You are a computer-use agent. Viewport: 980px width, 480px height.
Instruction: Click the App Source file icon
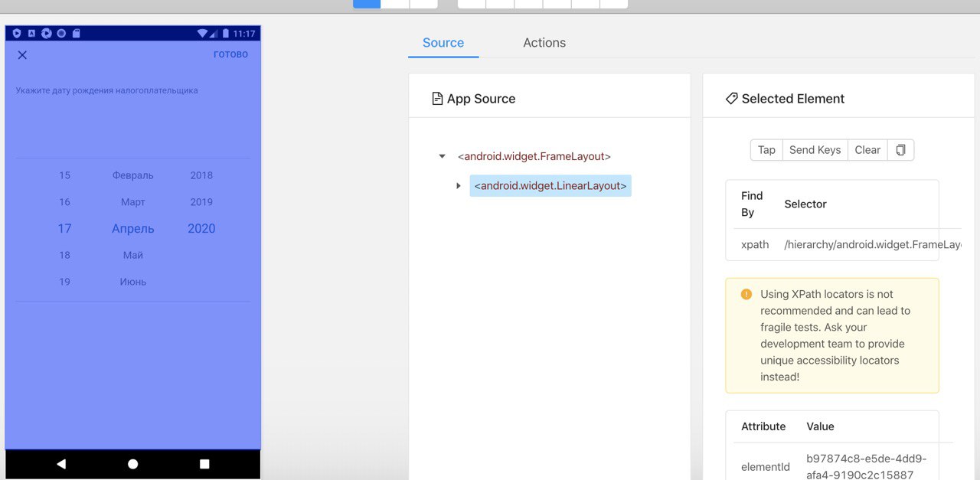click(x=437, y=99)
